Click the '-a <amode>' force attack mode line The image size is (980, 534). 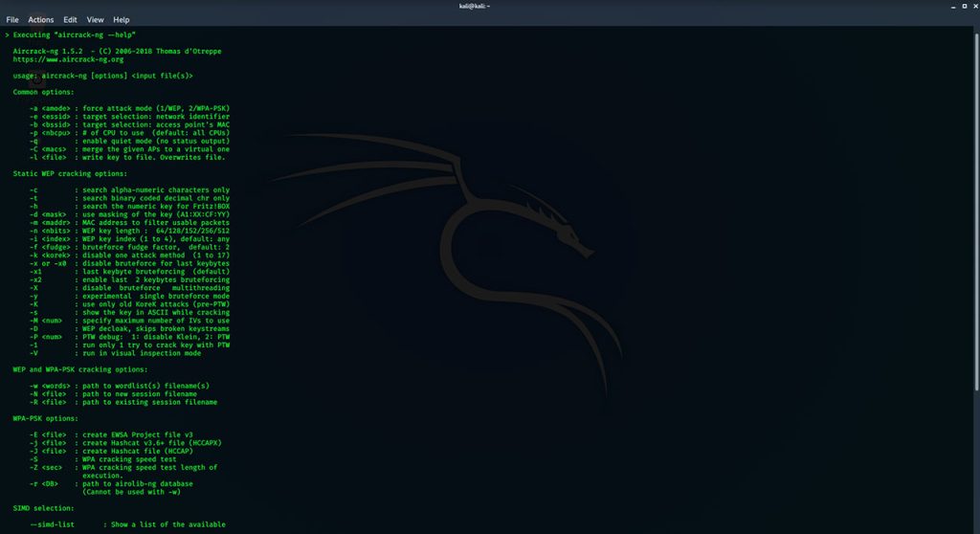129,108
